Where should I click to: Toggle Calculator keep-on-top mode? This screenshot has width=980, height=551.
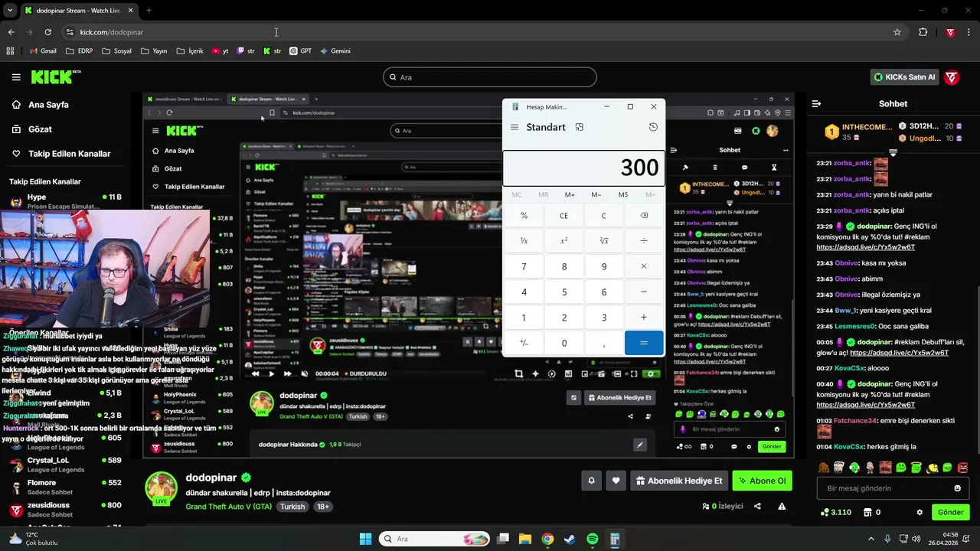579,127
